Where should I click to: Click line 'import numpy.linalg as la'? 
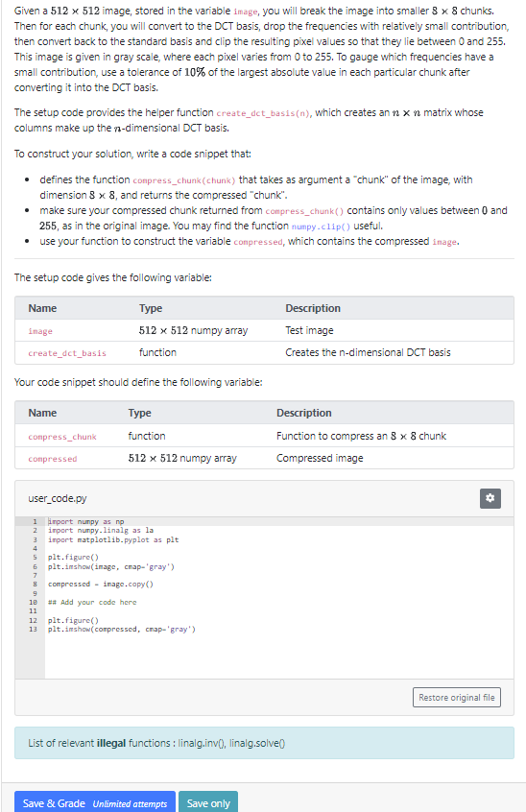tap(101, 530)
